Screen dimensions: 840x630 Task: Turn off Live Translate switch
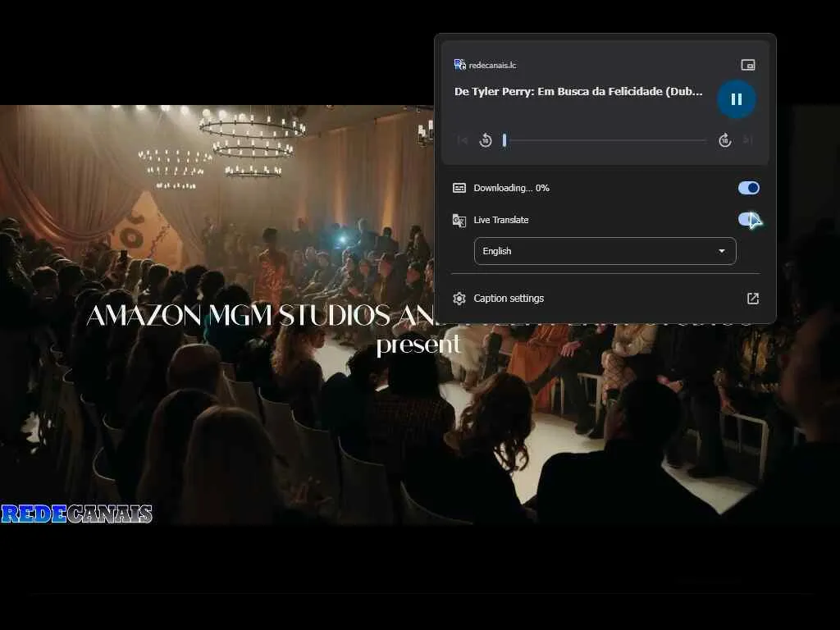[x=748, y=220]
